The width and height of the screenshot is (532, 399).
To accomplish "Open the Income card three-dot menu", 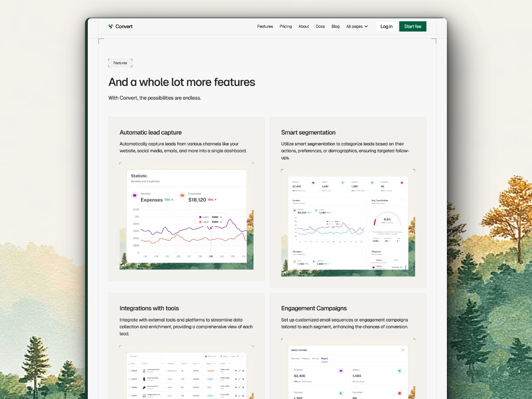I will click(x=363, y=200).
